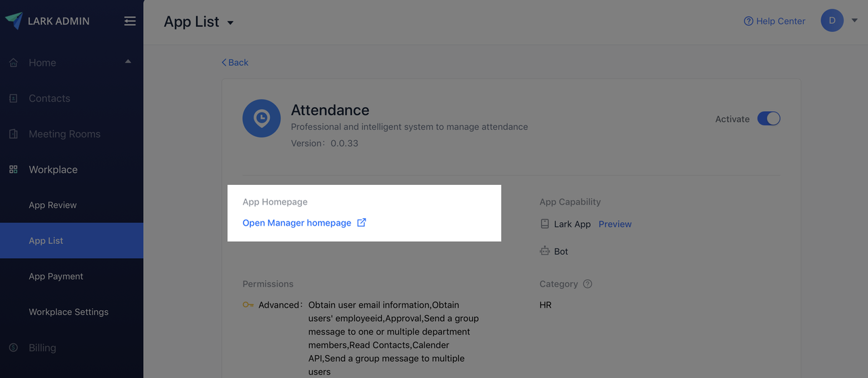Open the App List title dropdown arrow

[230, 23]
